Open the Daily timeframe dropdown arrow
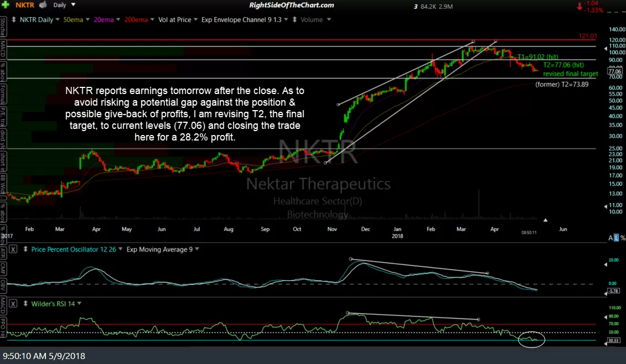The image size is (626, 364). (x=73, y=5)
